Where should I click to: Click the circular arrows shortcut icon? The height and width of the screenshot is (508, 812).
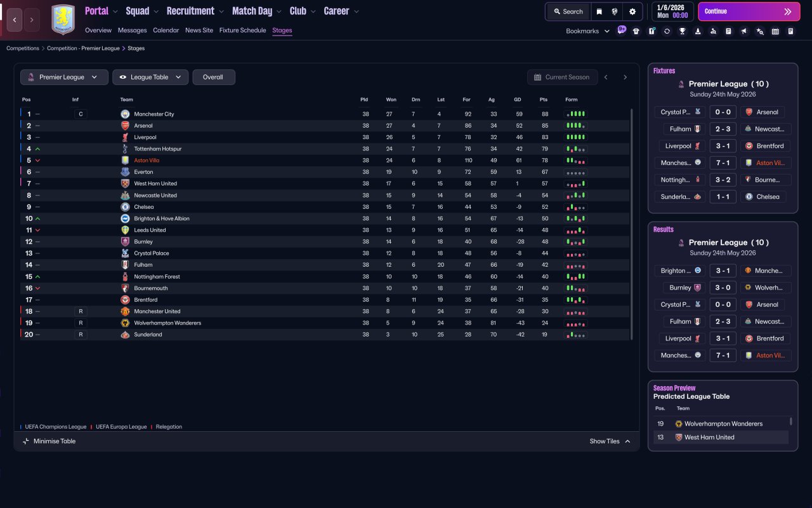667,31
